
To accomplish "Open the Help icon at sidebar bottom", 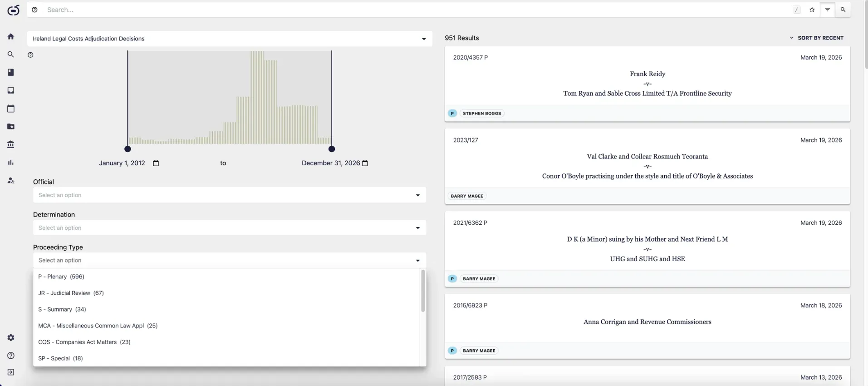I will (11, 356).
